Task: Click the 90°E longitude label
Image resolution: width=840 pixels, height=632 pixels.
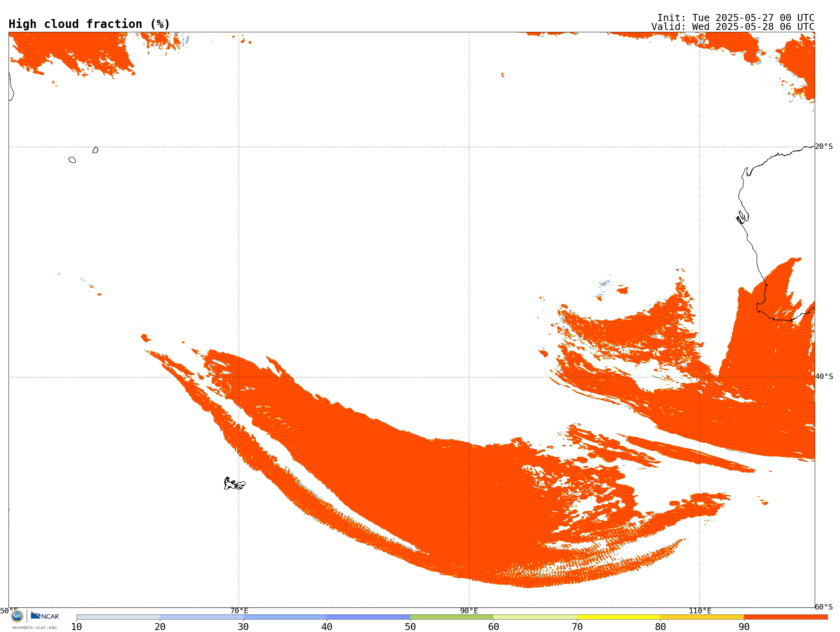Action: [x=469, y=611]
